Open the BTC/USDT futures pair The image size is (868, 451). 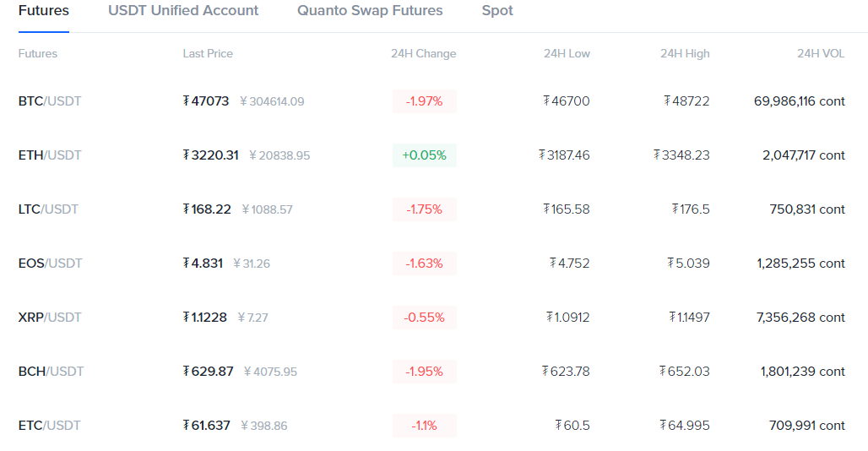coord(50,101)
